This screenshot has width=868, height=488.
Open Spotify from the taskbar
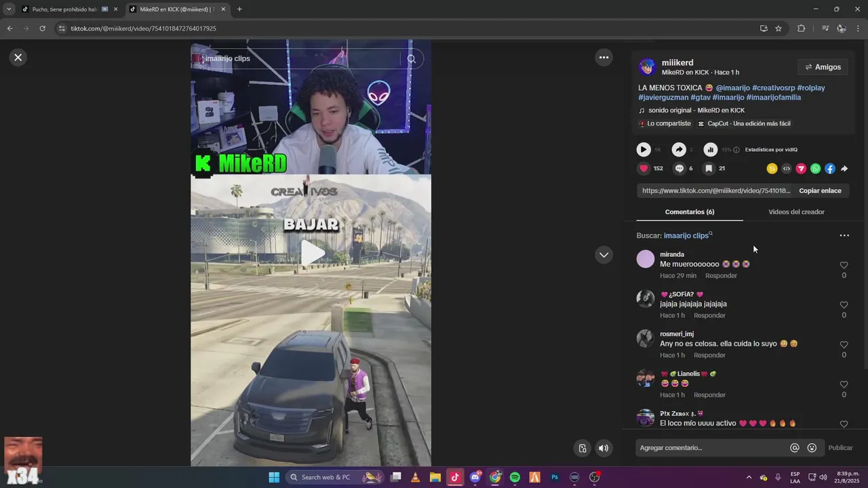click(x=515, y=477)
